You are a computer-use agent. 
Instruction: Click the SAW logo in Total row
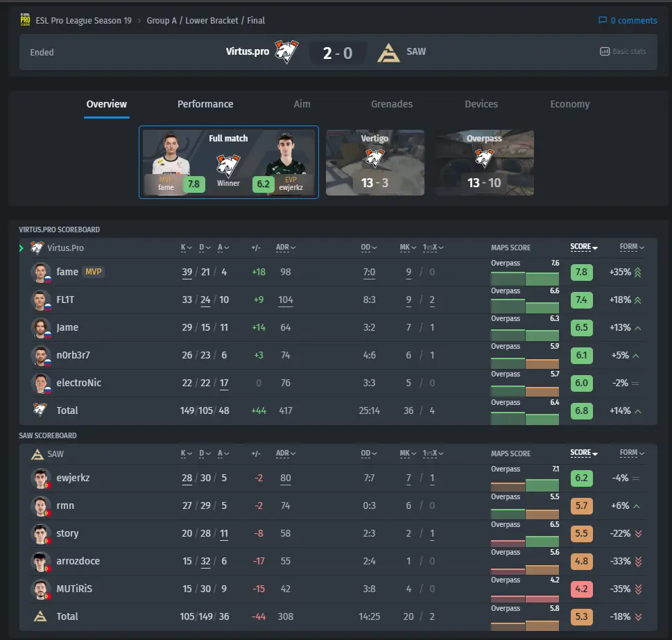pos(40,616)
